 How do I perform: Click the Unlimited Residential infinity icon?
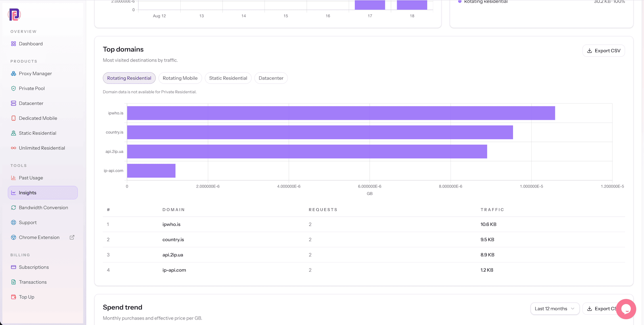[x=14, y=148]
